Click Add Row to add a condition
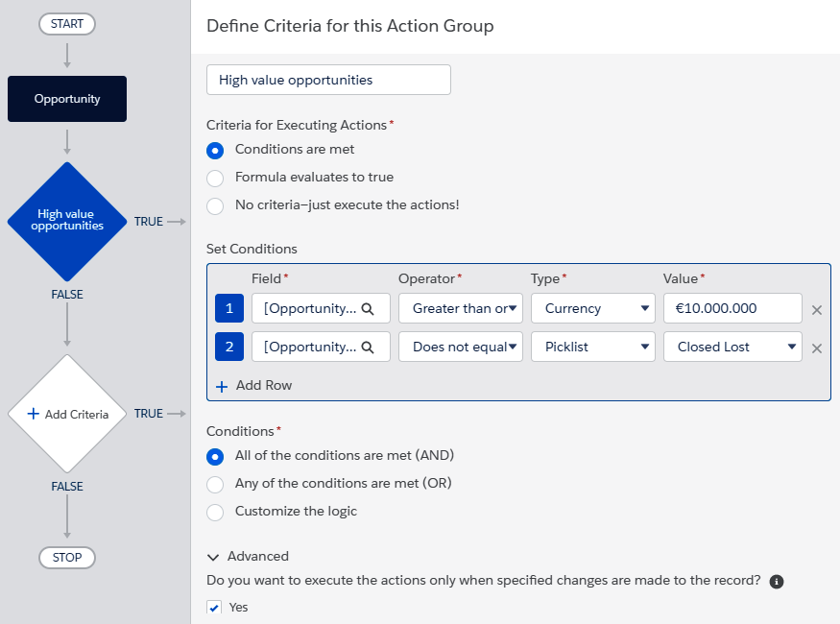840x624 pixels. [x=254, y=386]
